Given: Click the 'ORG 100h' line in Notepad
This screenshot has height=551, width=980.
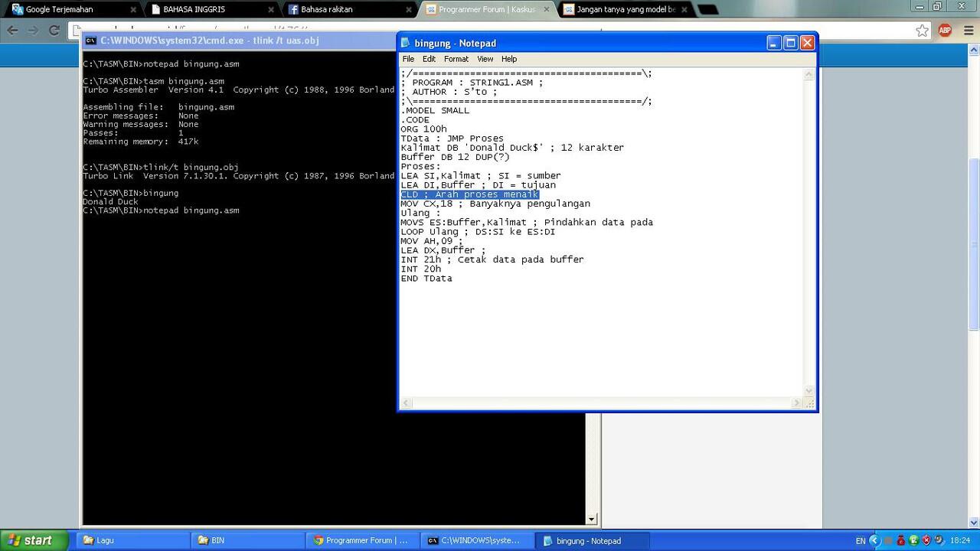Looking at the screenshot, I should click(423, 129).
